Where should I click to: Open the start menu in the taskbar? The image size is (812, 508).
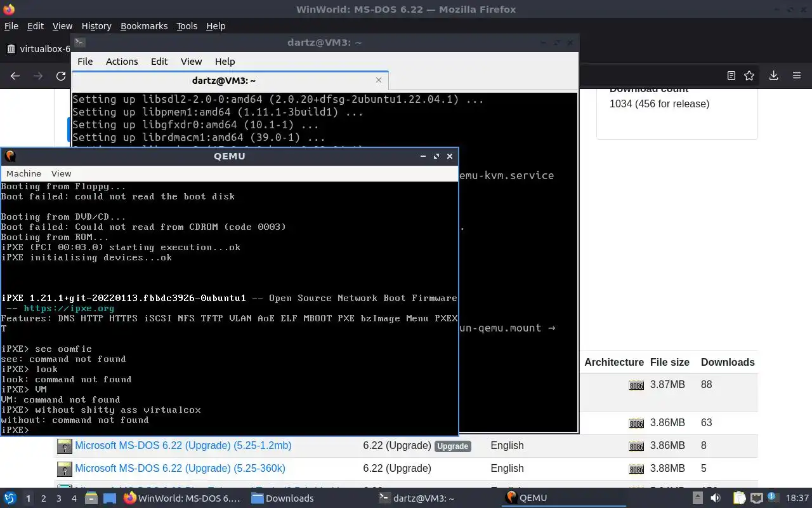pyautogui.click(x=10, y=498)
